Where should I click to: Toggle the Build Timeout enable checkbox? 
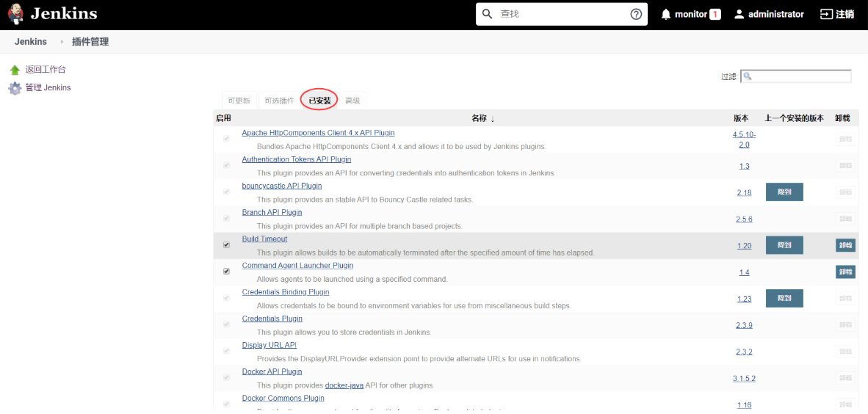[x=226, y=245]
